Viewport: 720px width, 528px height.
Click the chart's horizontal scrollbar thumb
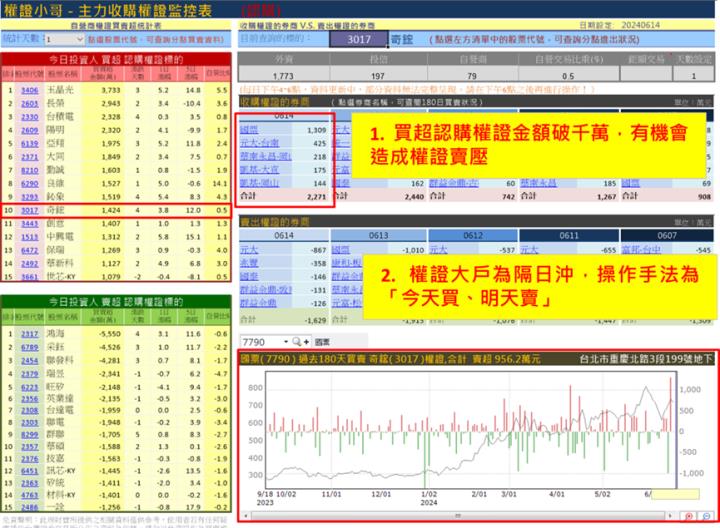click(x=458, y=516)
